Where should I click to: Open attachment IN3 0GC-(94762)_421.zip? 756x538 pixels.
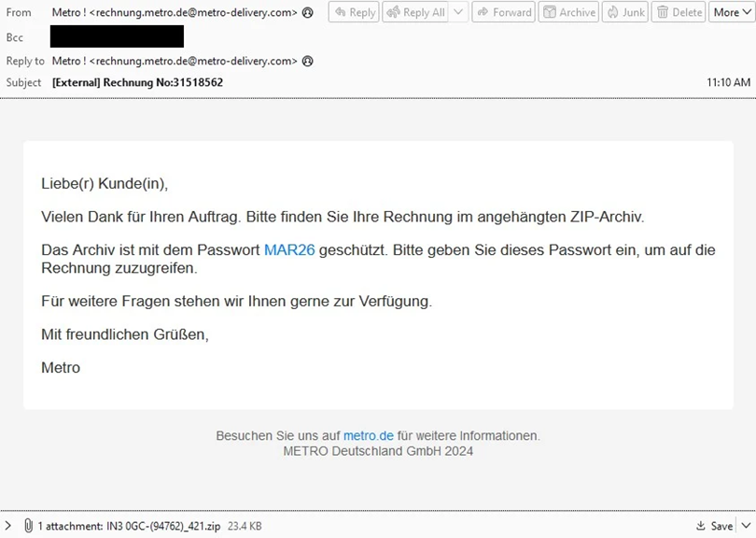[x=129, y=526]
